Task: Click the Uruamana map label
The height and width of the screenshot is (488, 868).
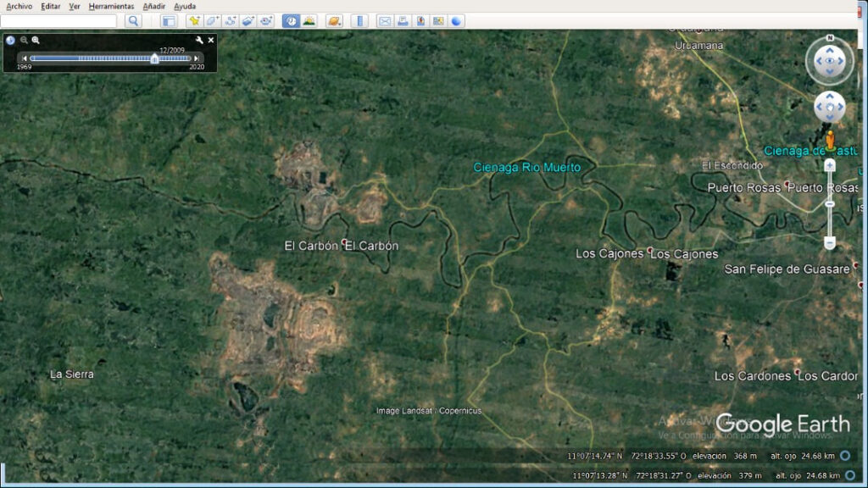Action: 698,46
